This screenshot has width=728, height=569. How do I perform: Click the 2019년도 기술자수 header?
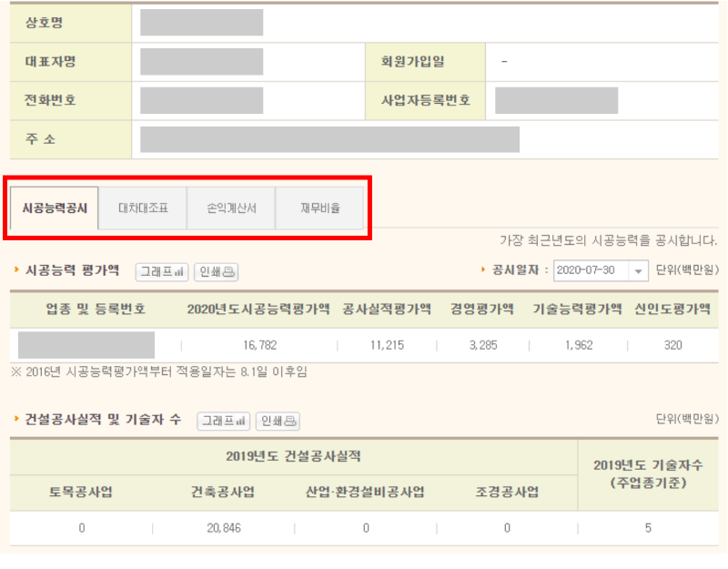648,473
